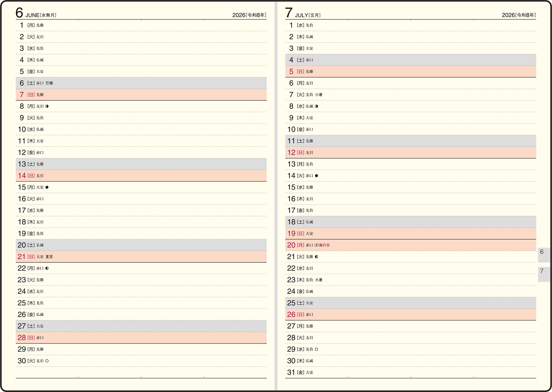This screenshot has height=392, width=552.
Task: Click the July 4 [土] 赤口 row
Action: click(411, 60)
